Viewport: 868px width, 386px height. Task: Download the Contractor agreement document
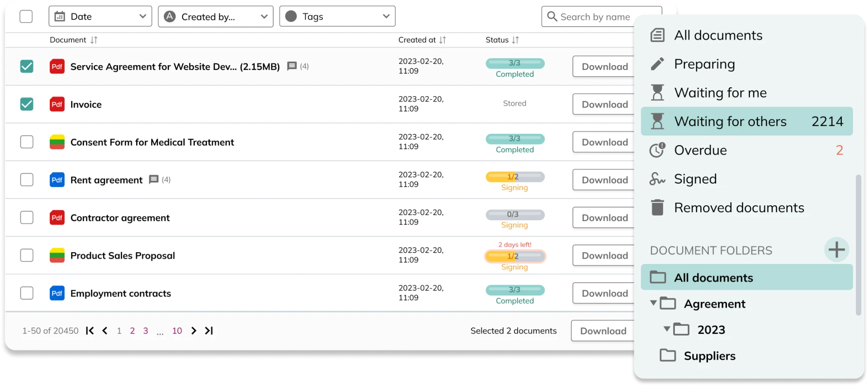(x=604, y=217)
